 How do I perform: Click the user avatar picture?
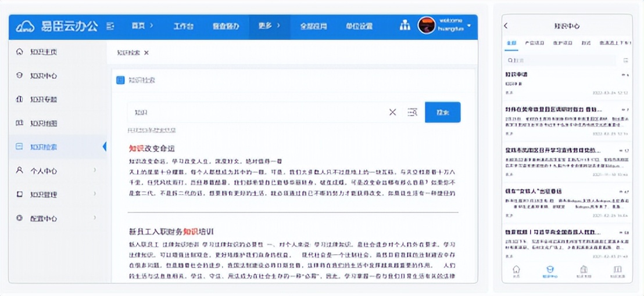[426, 25]
